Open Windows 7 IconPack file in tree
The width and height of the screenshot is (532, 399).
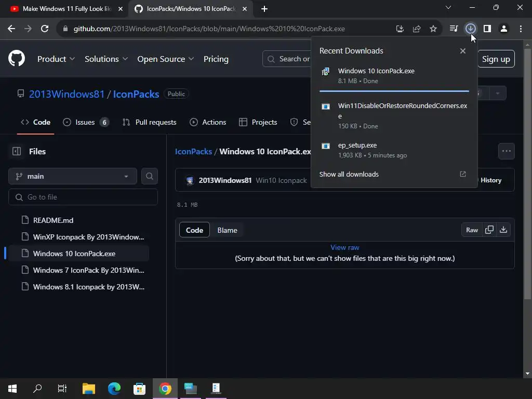click(x=88, y=270)
